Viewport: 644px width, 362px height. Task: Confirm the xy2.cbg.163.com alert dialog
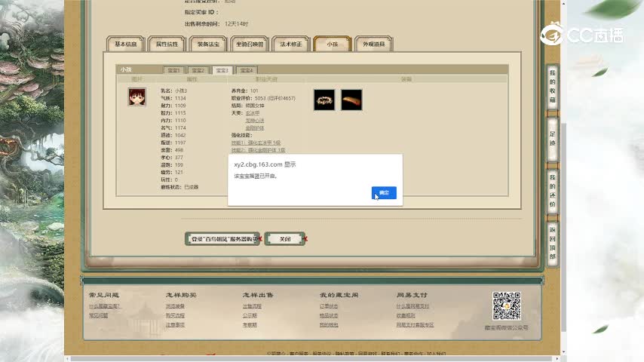(384, 193)
